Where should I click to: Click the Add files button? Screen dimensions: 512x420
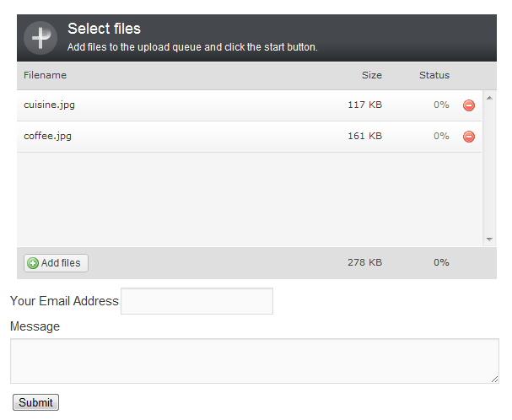(56, 263)
